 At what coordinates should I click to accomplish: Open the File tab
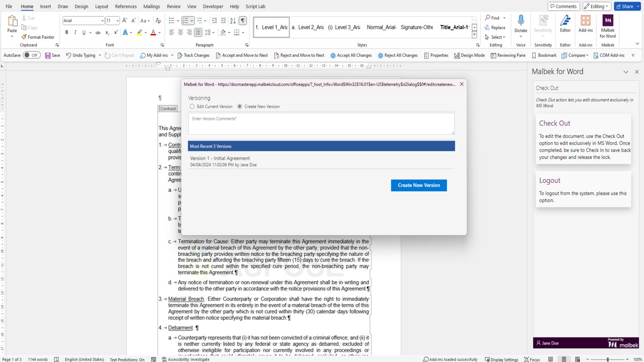point(9,7)
